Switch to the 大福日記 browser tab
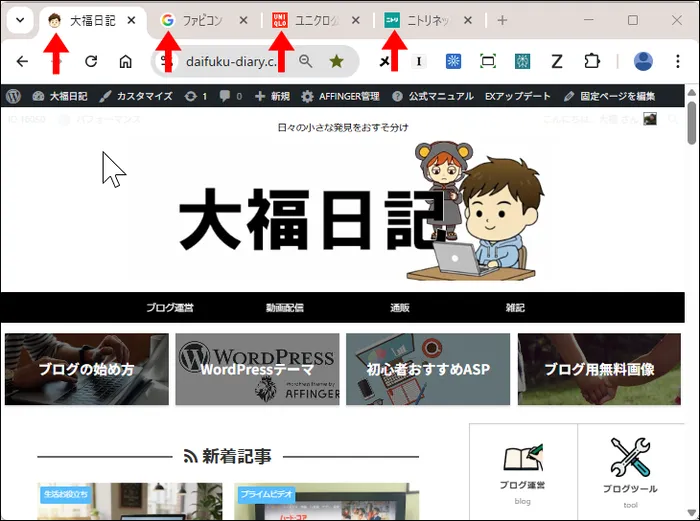 (x=92, y=21)
